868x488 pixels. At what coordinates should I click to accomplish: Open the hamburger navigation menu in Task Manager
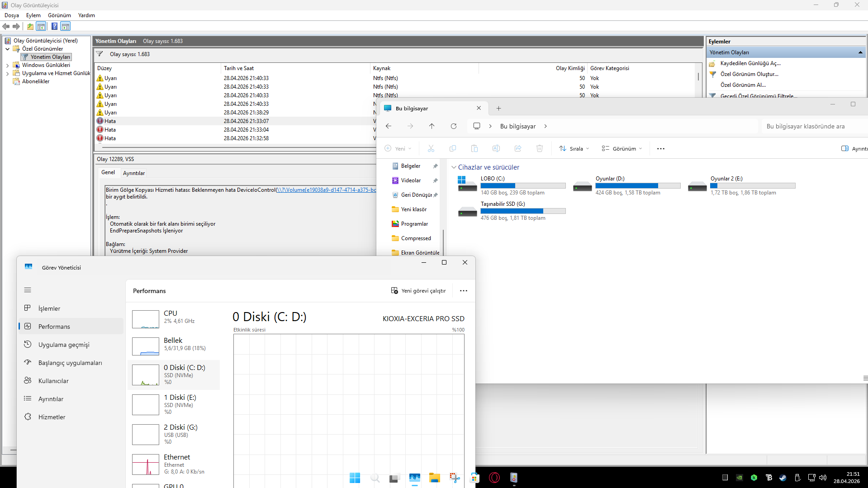28,290
